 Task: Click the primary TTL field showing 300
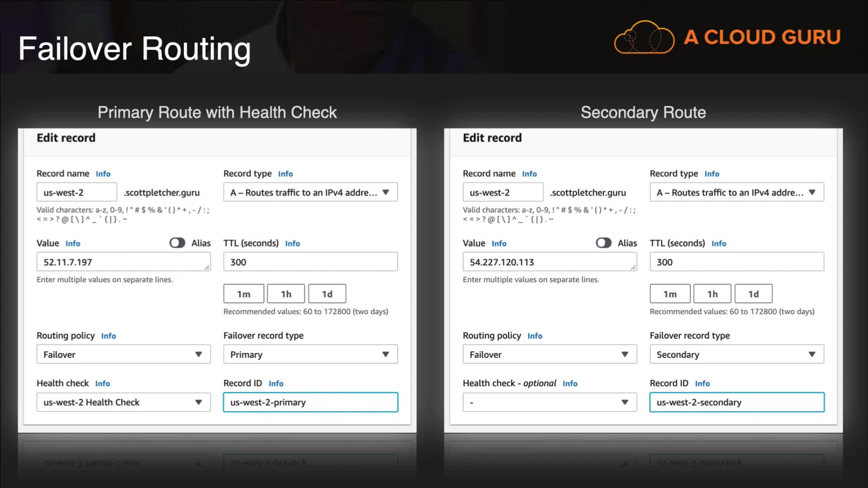click(x=310, y=262)
